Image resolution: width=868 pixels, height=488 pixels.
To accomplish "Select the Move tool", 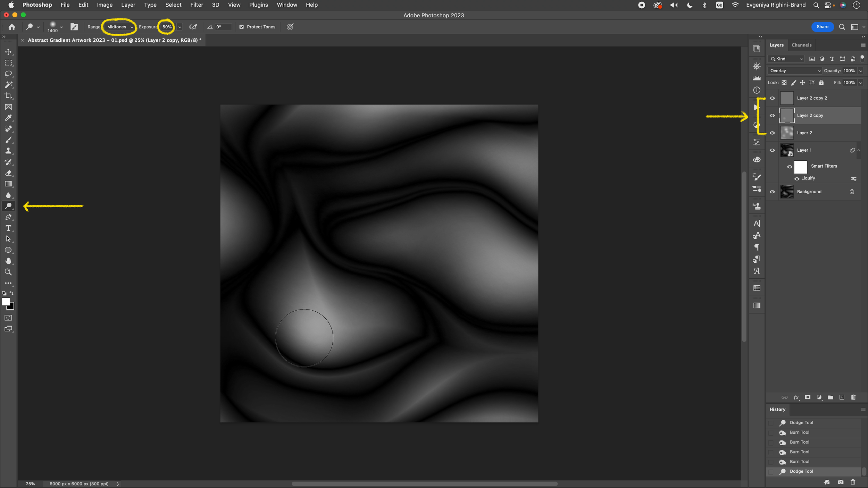I will tap(8, 51).
